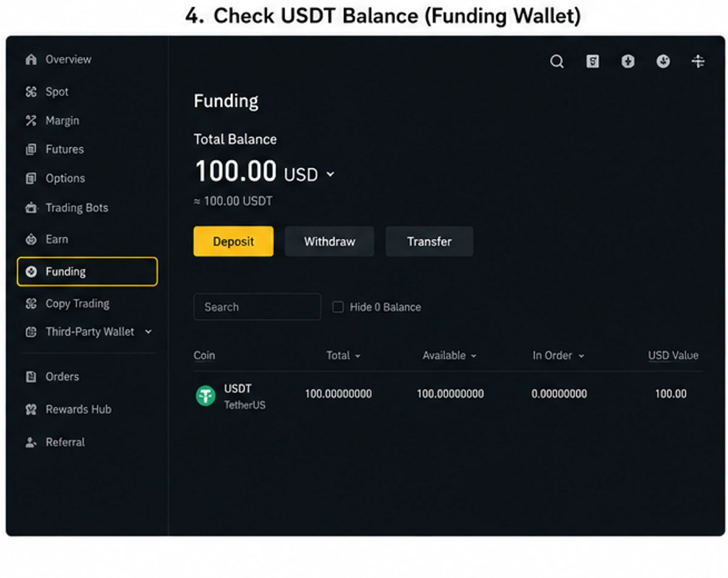Sort by the Available column arrow

pos(474,356)
